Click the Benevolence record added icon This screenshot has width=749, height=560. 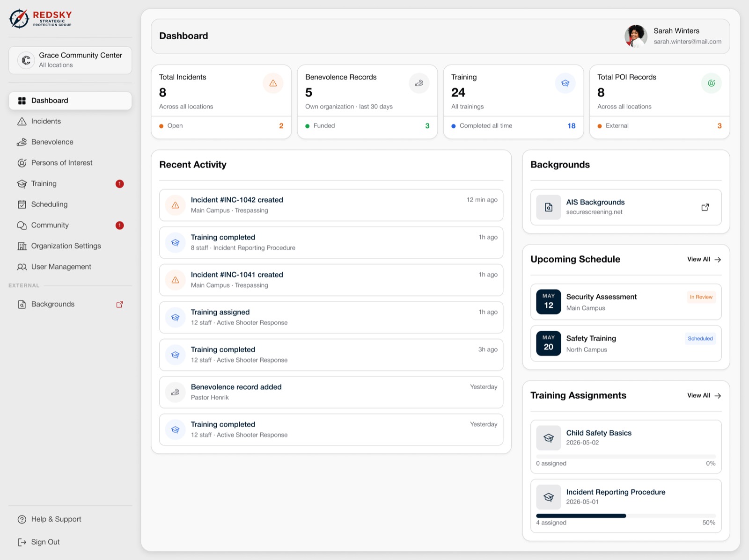(176, 392)
